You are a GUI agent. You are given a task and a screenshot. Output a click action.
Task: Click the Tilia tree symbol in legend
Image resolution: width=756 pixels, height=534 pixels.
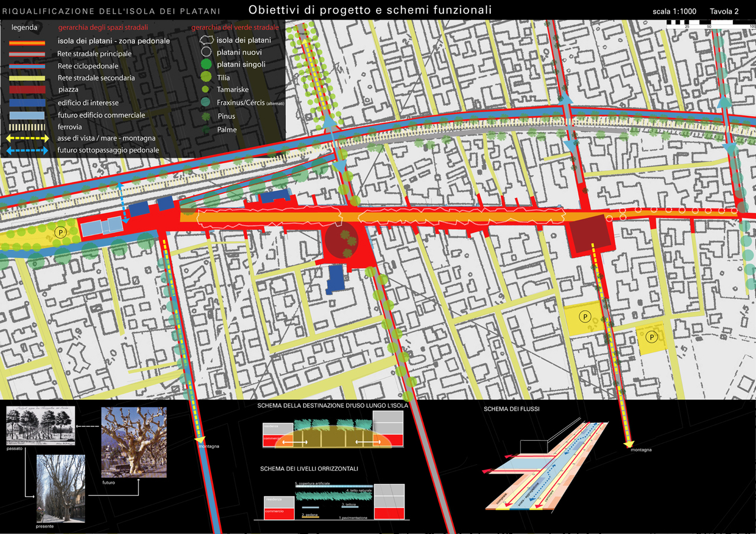pos(205,77)
